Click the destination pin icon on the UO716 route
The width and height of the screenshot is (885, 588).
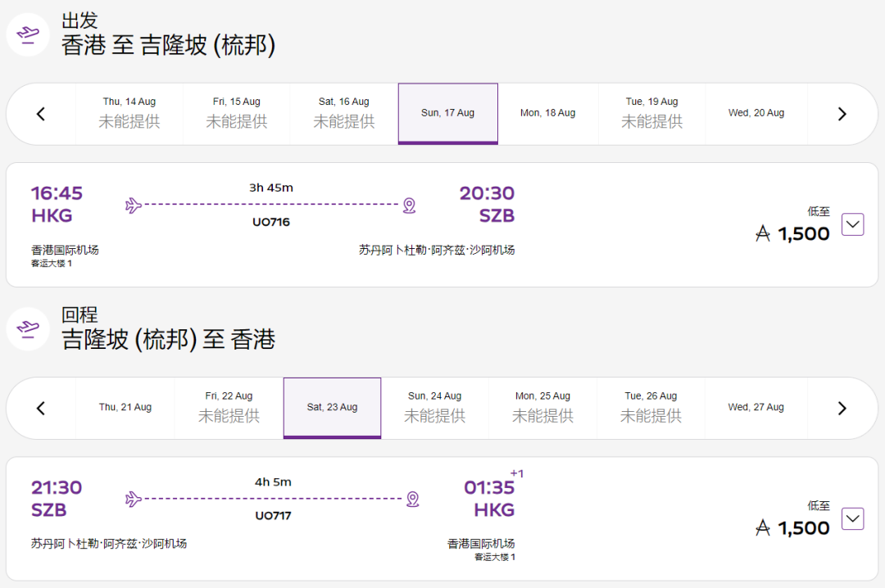[x=409, y=205]
